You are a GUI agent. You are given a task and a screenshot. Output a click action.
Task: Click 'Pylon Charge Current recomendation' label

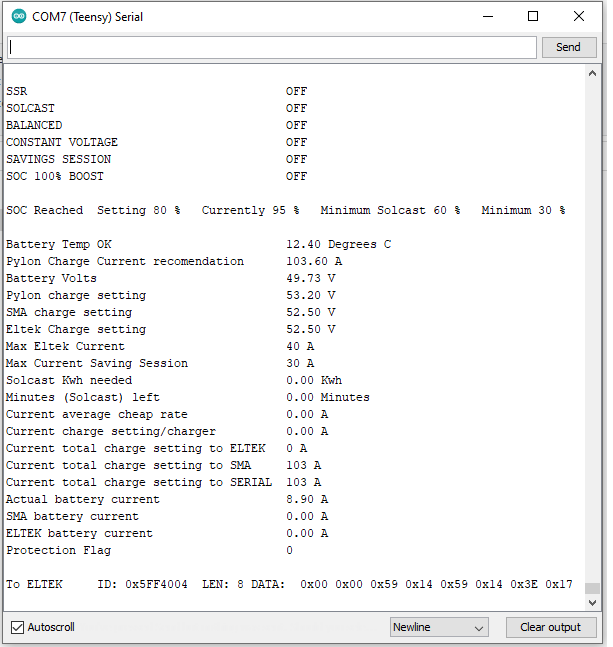pyautogui.click(x=125, y=261)
